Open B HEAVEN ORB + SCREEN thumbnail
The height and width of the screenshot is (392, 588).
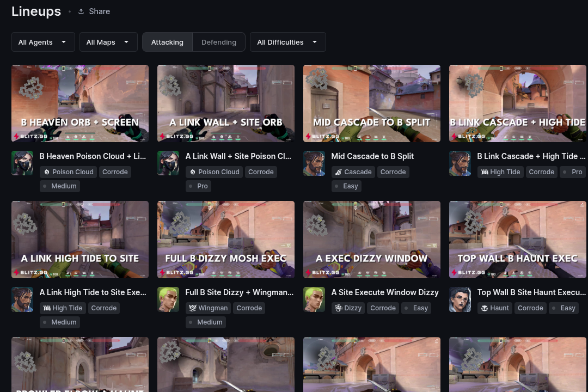(x=80, y=103)
